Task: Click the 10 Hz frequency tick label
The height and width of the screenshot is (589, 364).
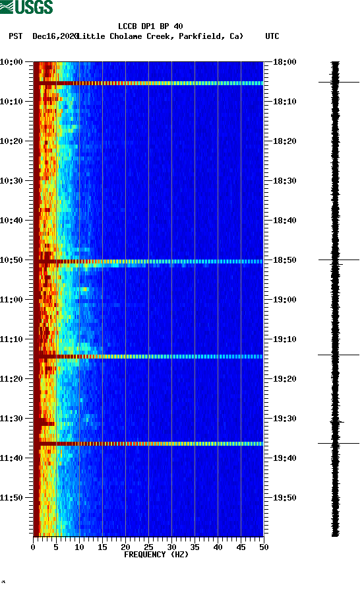Action: (79, 547)
